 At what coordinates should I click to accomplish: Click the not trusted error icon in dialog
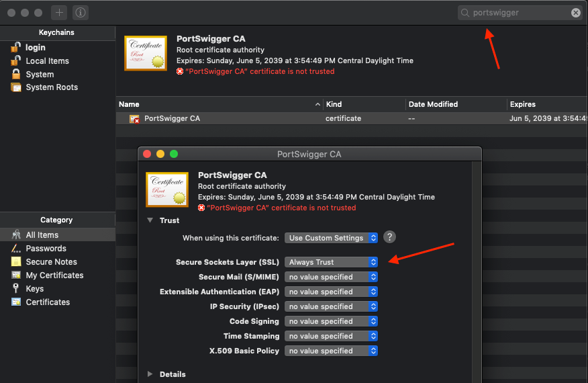coord(201,208)
